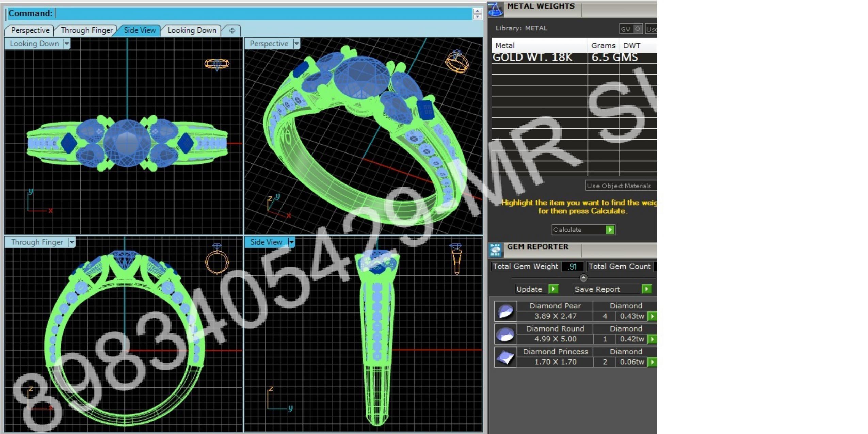The height and width of the screenshot is (434, 868).
Task: Open Through Finger viewport dropdown arrow
Action: [71, 242]
